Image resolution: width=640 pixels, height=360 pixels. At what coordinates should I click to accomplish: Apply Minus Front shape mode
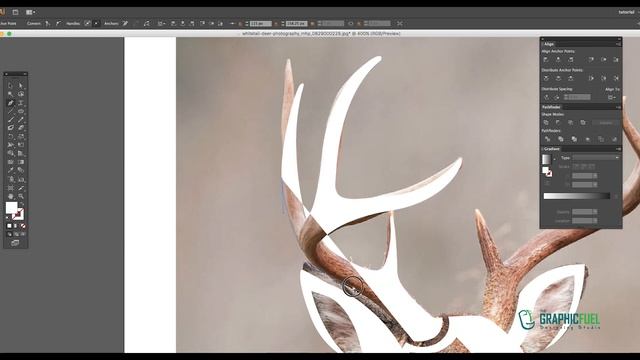tap(558, 122)
